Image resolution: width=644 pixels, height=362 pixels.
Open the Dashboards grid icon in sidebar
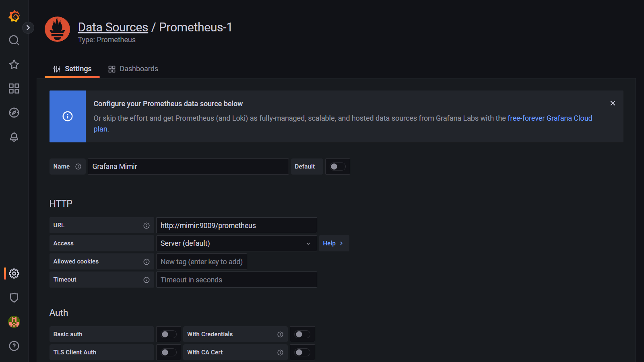[x=14, y=88]
